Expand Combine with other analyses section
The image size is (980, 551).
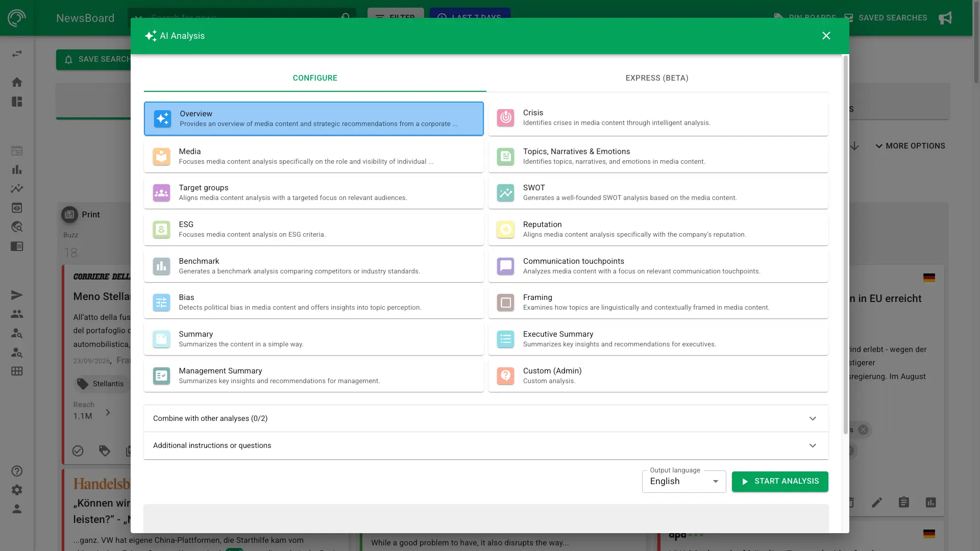click(485, 418)
